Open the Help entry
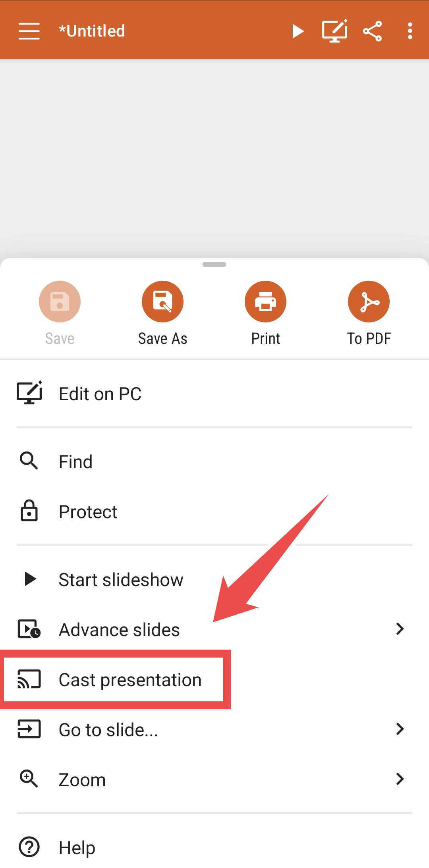429x868 pixels. 214,847
